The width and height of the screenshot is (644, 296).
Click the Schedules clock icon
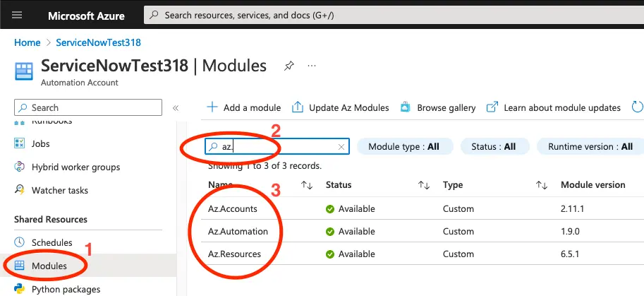(x=19, y=242)
